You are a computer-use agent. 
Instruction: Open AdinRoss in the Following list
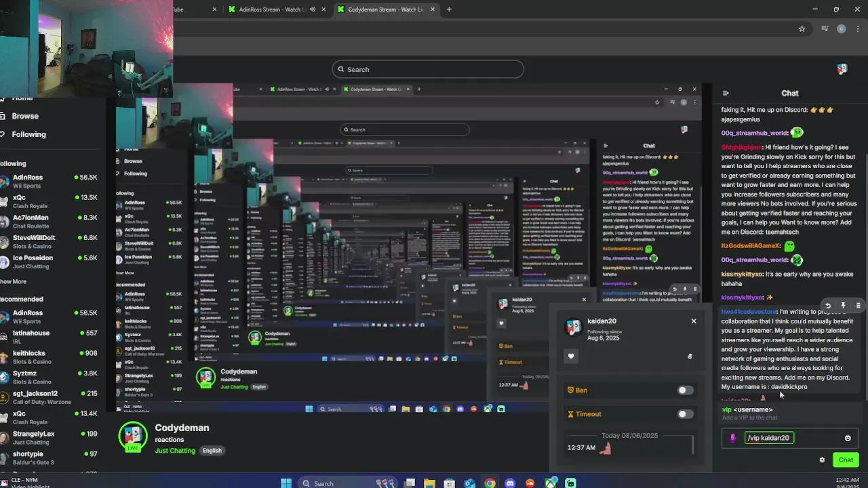51,181
